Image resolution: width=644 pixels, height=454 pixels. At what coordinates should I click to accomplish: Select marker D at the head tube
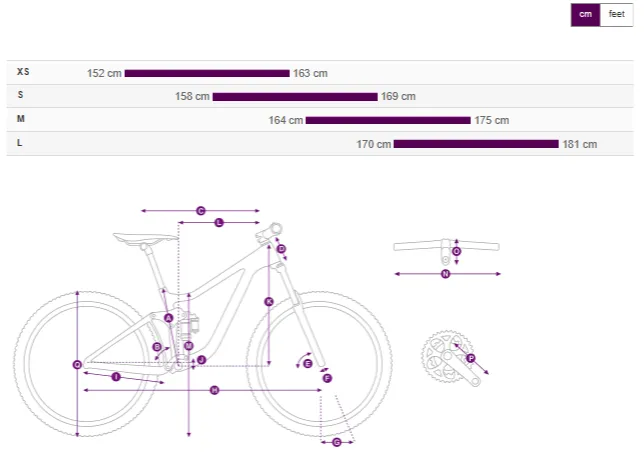[x=281, y=249]
